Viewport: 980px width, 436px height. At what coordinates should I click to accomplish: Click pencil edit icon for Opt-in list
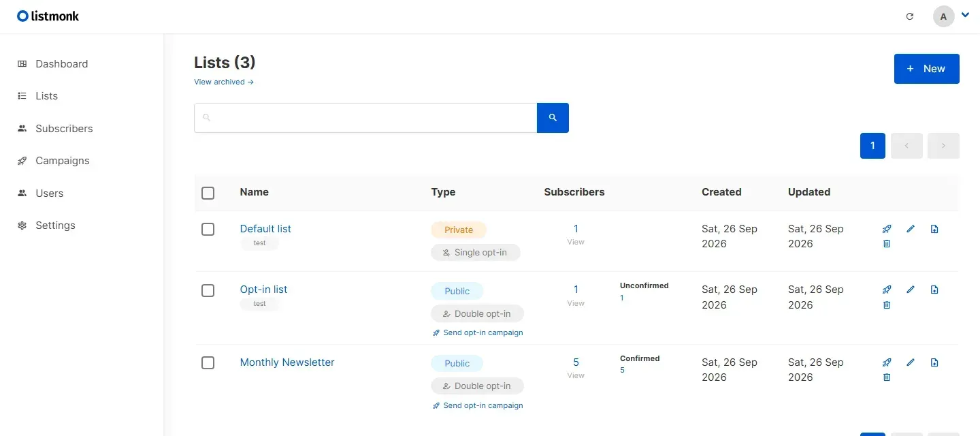coord(911,290)
